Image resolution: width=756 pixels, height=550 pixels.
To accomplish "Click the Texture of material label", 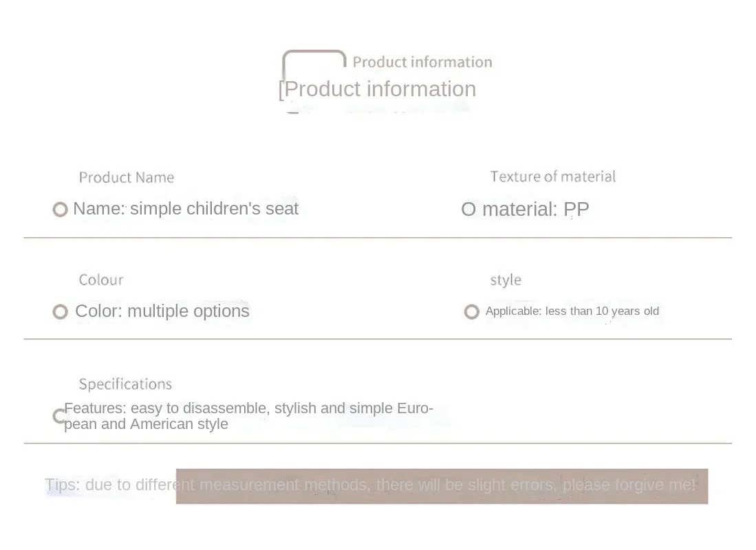I will 553,177.
